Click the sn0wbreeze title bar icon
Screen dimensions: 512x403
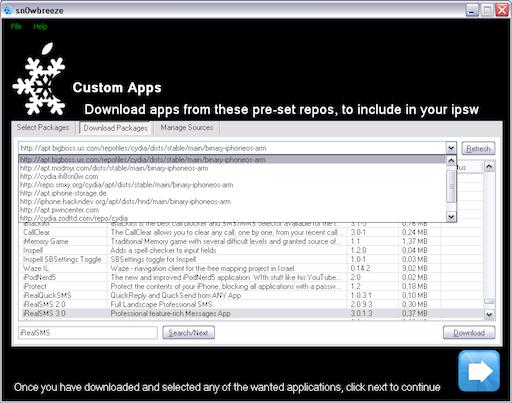pyautogui.click(x=8, y=10)
